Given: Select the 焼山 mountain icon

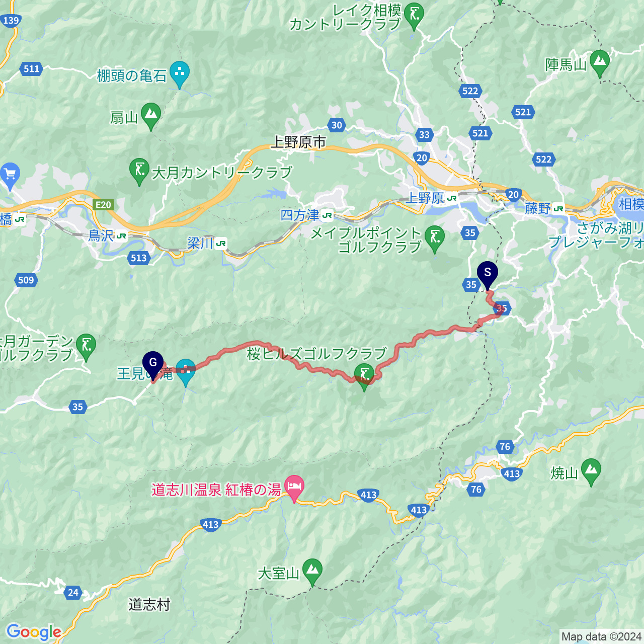Looking at the screenshot, I should tap(591, 472).
